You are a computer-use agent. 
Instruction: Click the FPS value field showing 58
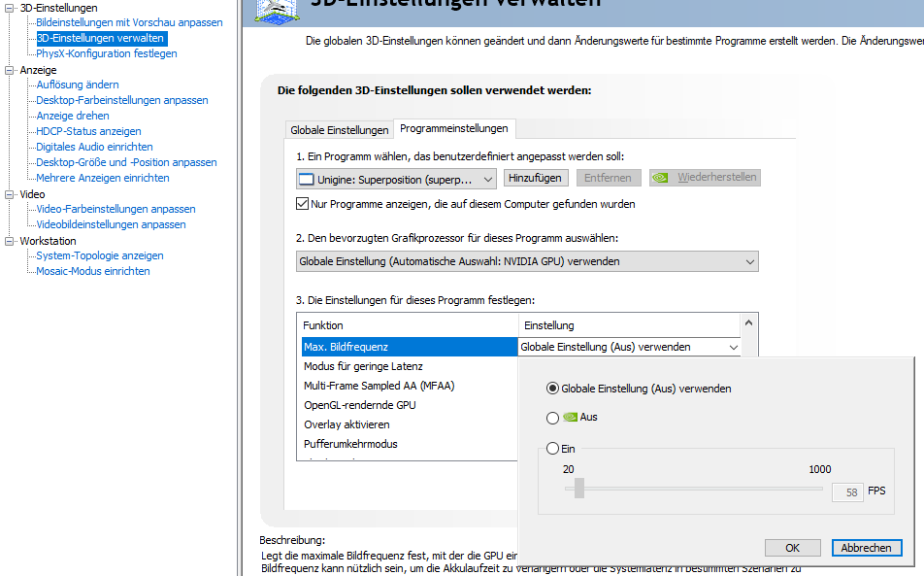pos(847,492)
